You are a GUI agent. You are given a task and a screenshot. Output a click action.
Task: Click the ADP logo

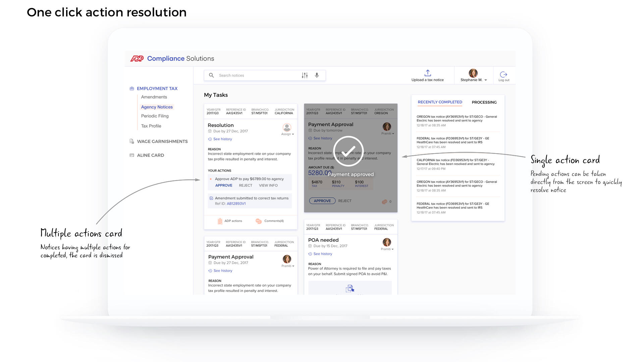(137, 59)
